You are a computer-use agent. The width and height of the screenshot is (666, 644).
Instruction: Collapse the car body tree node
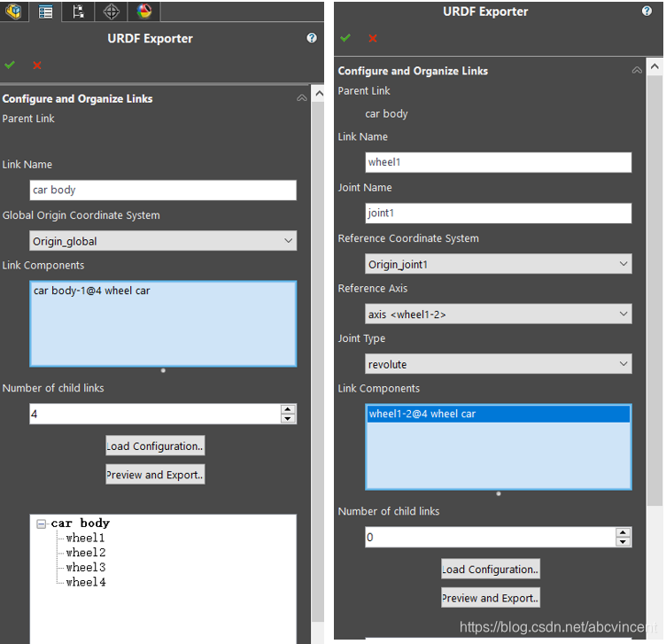click(x=42, y=524)
